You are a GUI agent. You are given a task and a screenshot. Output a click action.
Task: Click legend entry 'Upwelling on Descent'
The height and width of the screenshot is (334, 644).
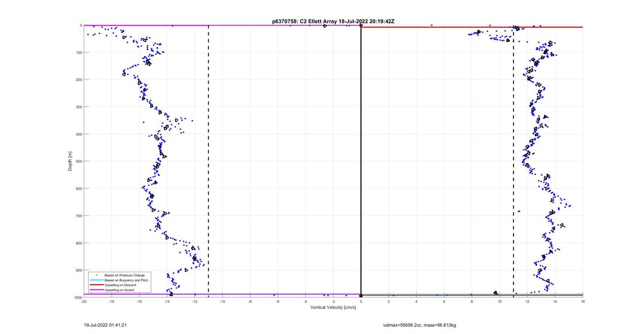(121, 285)
